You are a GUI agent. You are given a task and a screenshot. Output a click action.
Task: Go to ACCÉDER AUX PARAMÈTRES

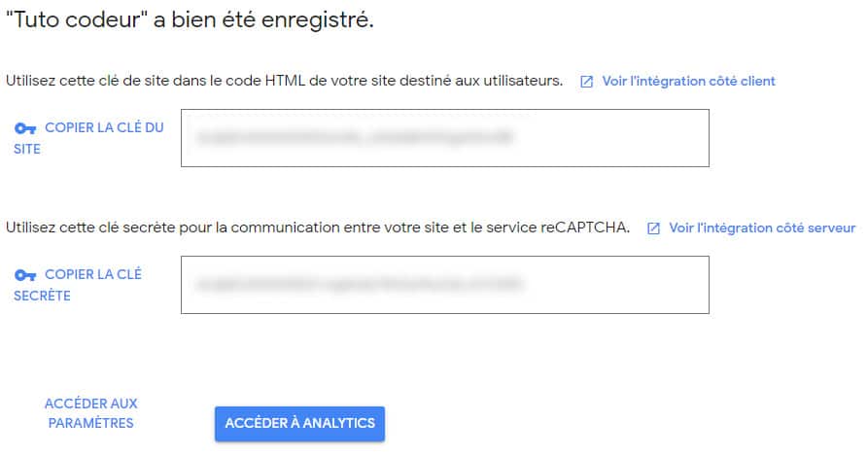click(x=90, y=413)
